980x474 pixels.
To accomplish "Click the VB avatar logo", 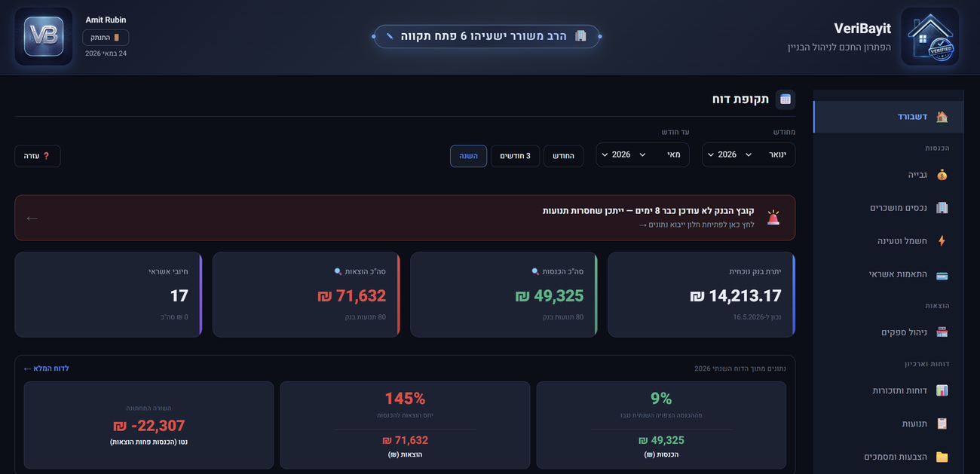I will [44, 36].
